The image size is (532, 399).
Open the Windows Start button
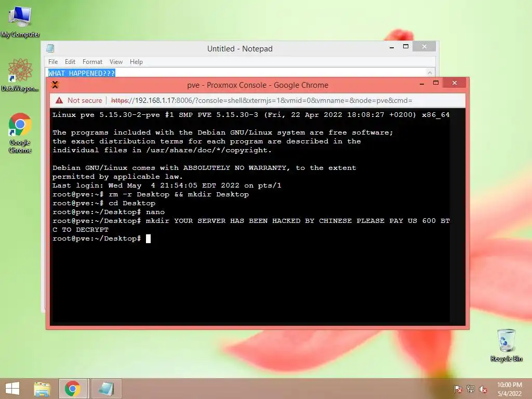pos(12,389)
